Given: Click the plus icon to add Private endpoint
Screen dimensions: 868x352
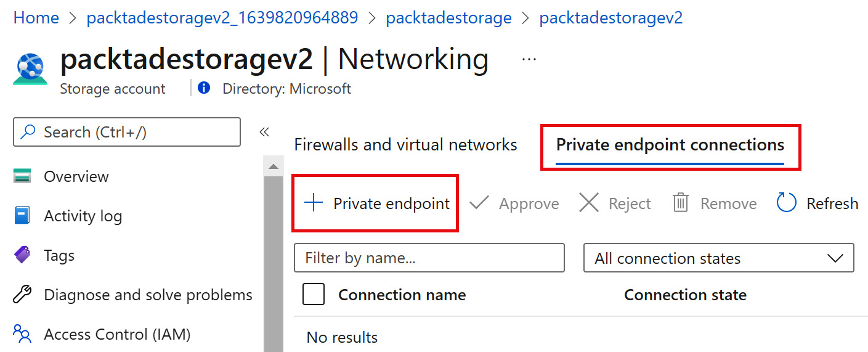Looking at the screenshot, I should pyautogui.click(x=314, y=203).
